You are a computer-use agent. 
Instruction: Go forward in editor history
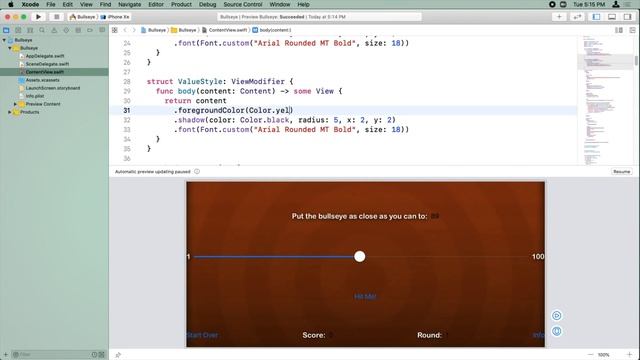[x=134, y=30]
